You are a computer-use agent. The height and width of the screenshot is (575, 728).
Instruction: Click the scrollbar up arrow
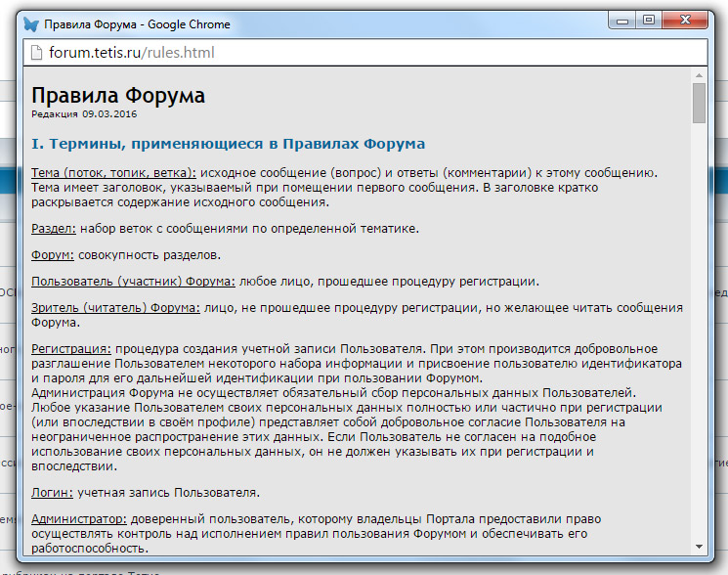pos(699,75)
